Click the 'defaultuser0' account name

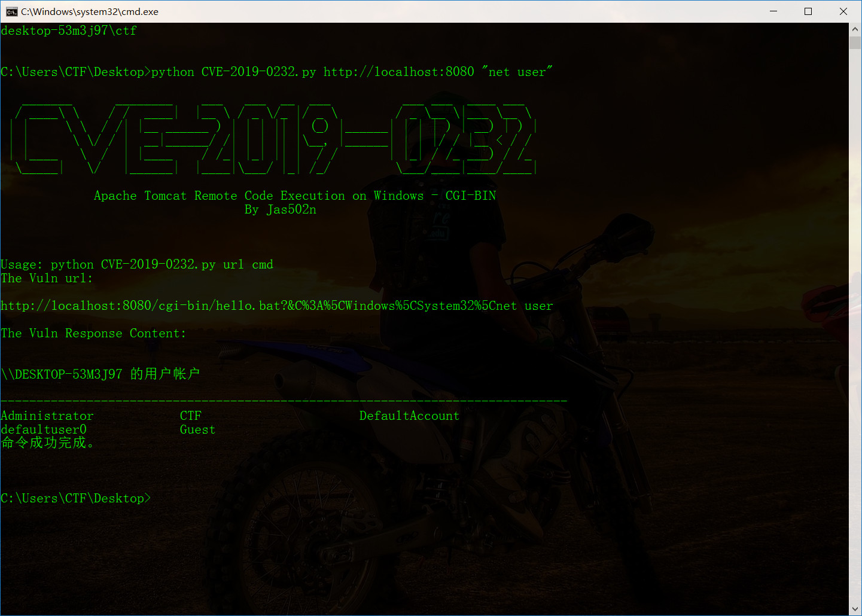coord(44,429)
